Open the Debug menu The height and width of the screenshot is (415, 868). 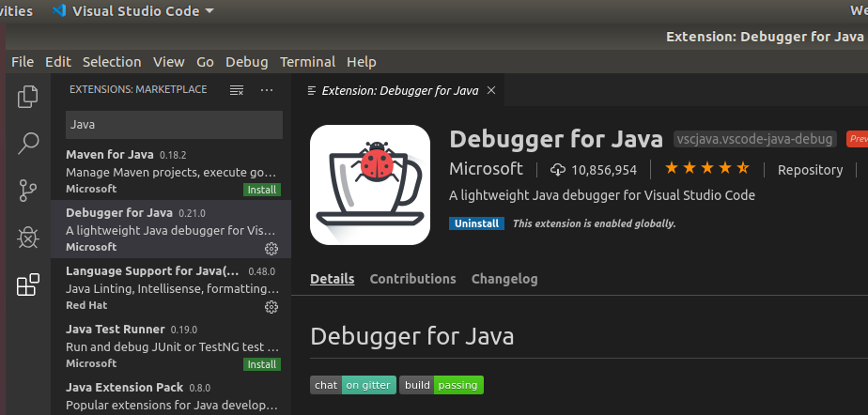(x=247, y=62)
